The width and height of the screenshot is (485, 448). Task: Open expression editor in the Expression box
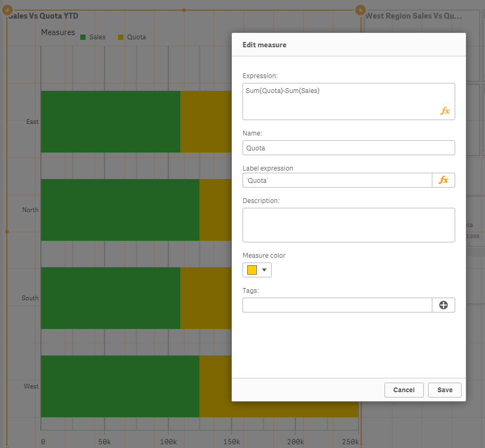(445, 111)
